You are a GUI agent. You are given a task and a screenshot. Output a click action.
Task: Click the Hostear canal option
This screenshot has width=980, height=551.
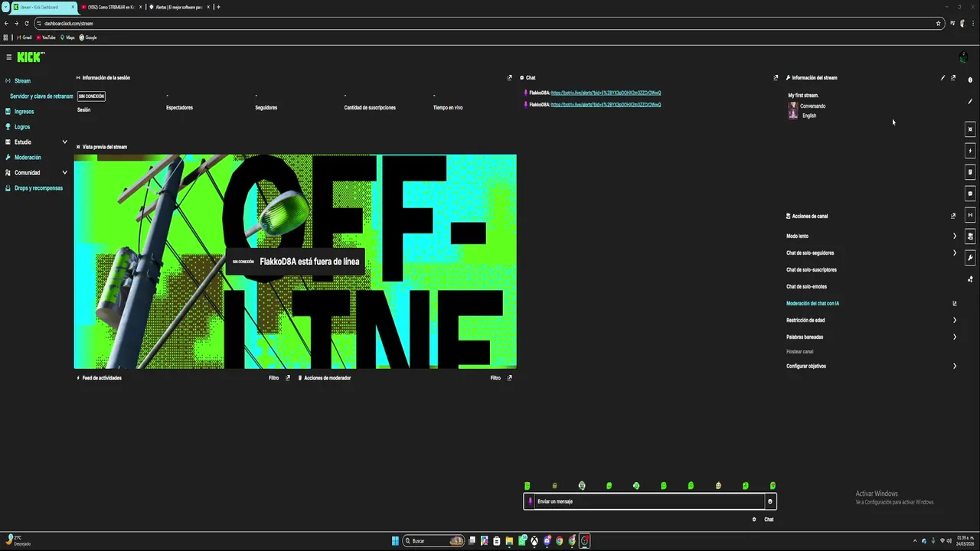[799, 351]
